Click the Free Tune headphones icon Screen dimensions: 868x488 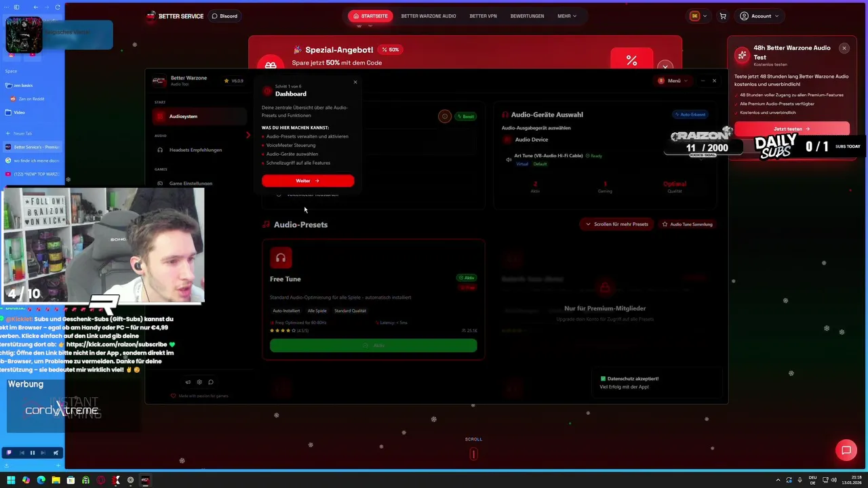(281, 258)
